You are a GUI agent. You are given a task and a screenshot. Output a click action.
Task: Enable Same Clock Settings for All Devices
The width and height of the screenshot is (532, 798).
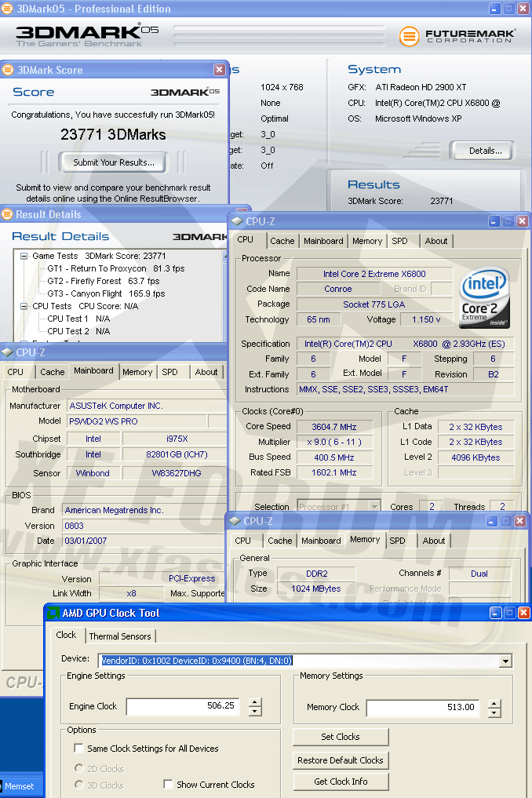click(x=78, y=748)
